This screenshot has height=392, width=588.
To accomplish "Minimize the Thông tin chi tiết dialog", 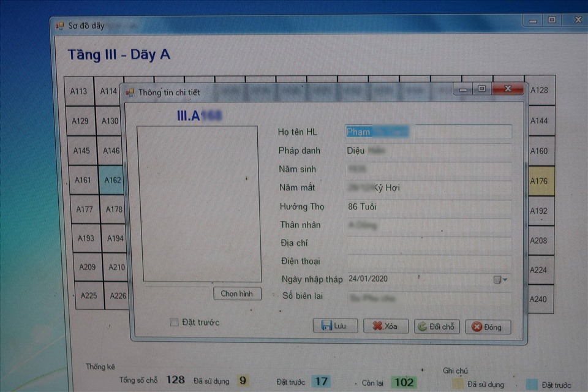I will tap(463, 89).
